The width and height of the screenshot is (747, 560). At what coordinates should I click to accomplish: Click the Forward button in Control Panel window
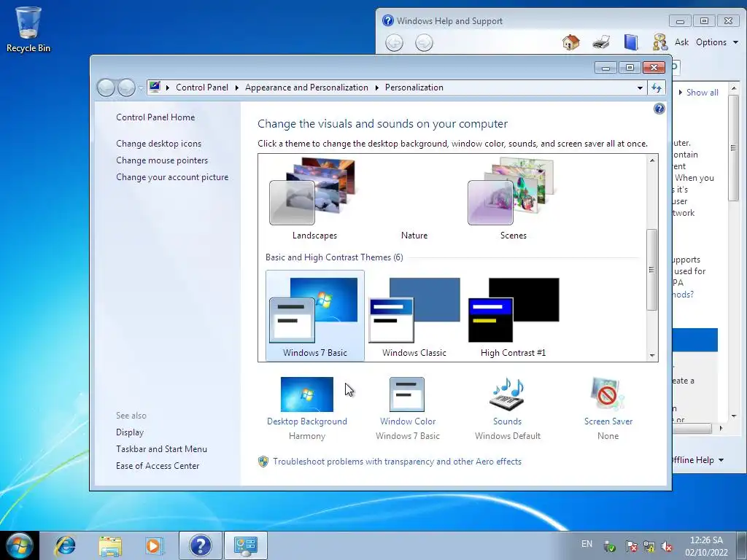point(126,87)
